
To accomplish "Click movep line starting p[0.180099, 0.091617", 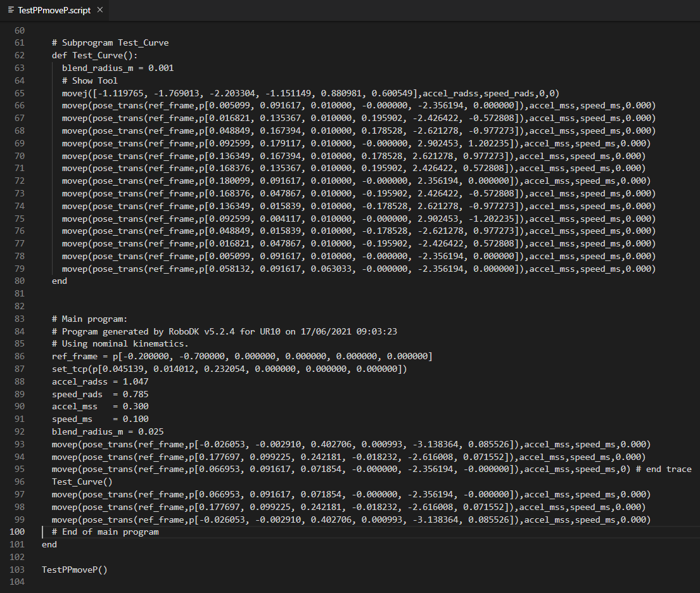I will click(356, 181).
